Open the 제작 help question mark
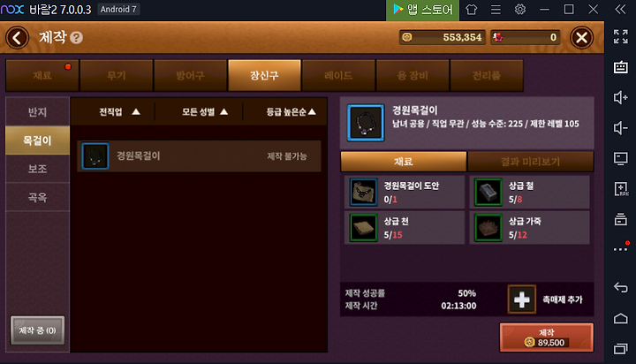636x364 pixels. [76, 38]
